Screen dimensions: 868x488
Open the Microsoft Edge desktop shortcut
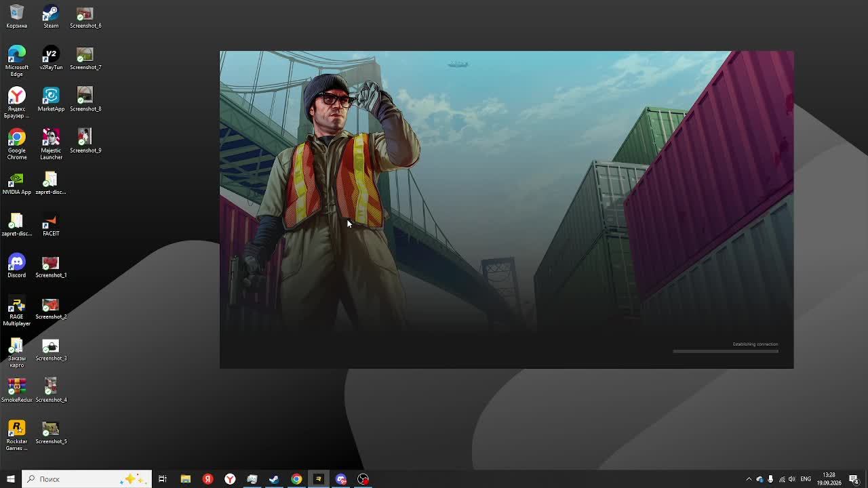16,62
